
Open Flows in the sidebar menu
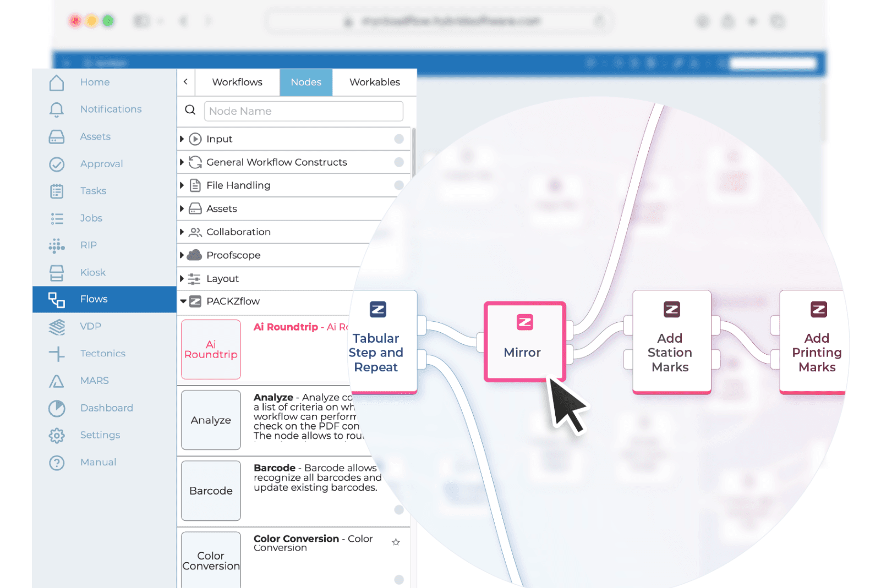pos(105,299)
